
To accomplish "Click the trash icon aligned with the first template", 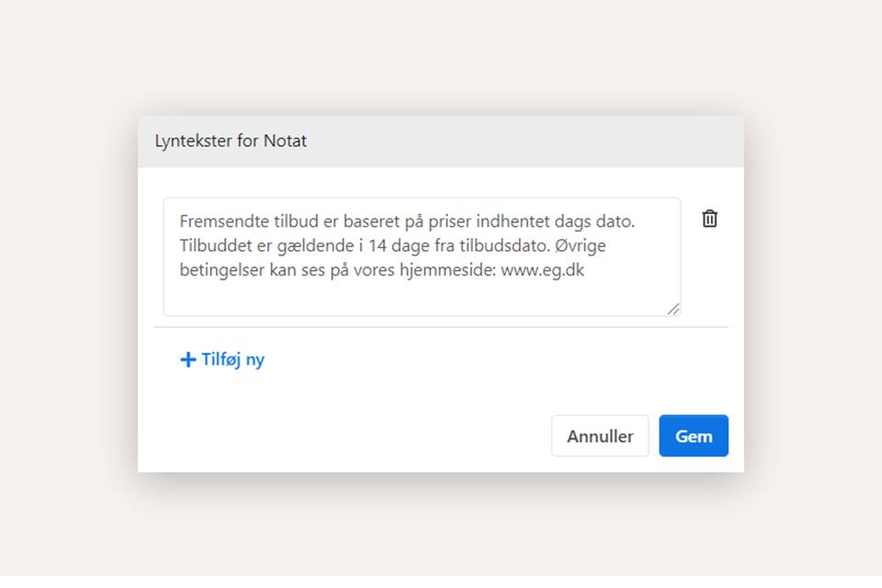I will point(708,219).
